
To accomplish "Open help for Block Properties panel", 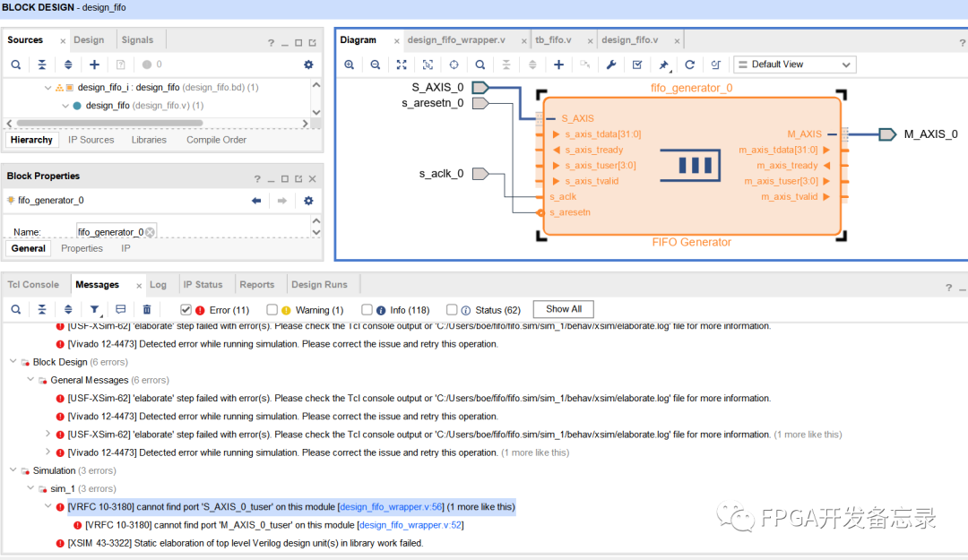I will [x=257, y=179].
